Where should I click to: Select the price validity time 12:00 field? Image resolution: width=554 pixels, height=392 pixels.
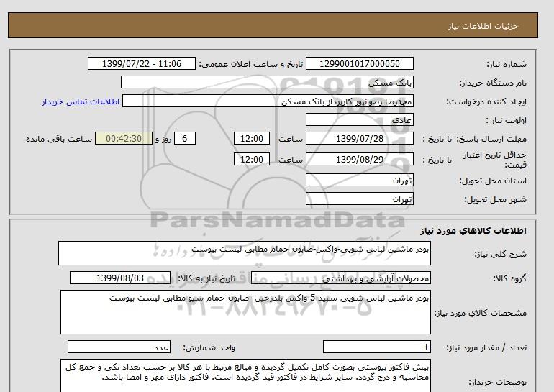coord(253,159)
